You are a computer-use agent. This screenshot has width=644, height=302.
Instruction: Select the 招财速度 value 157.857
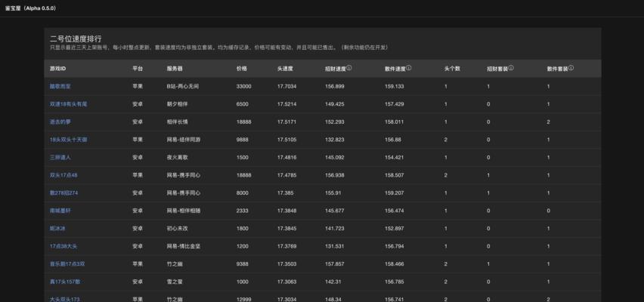334,263
